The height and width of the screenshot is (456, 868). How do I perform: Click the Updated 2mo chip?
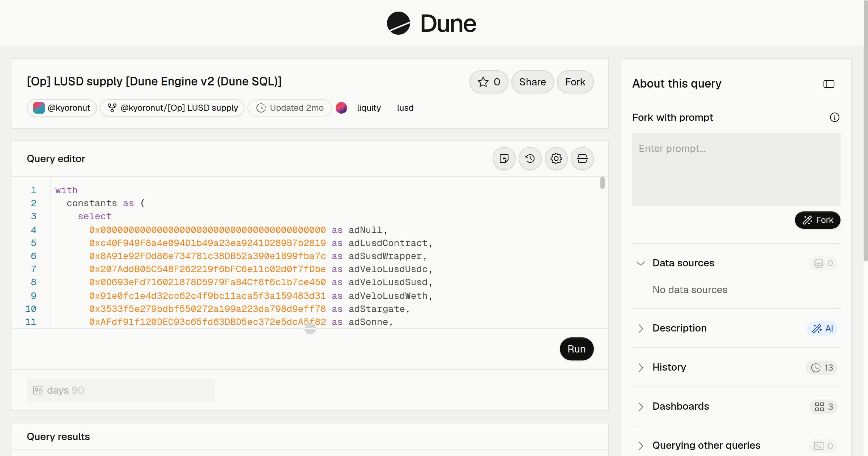coord(289,108)
